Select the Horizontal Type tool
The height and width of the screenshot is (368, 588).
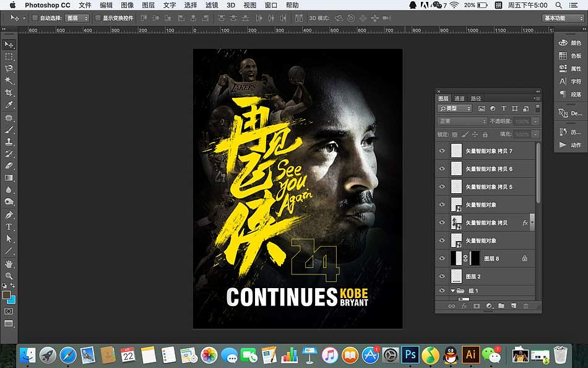tap(9, 227)
